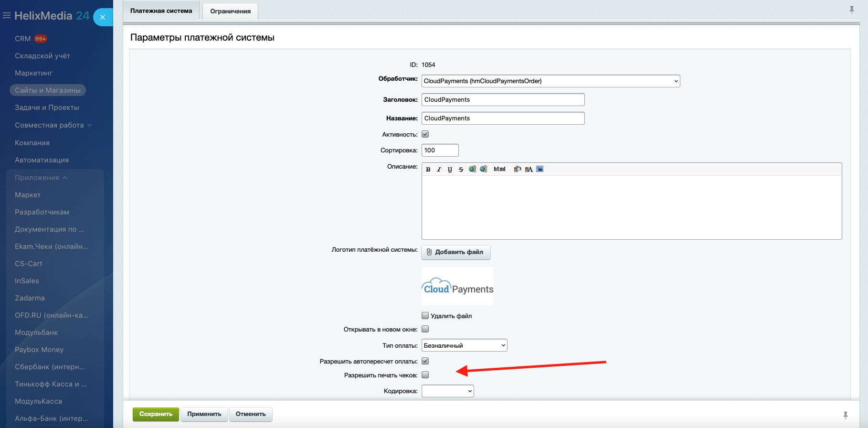Open Разработчикам in applications list
Screen dimensions: 868x428
(42, 212)
